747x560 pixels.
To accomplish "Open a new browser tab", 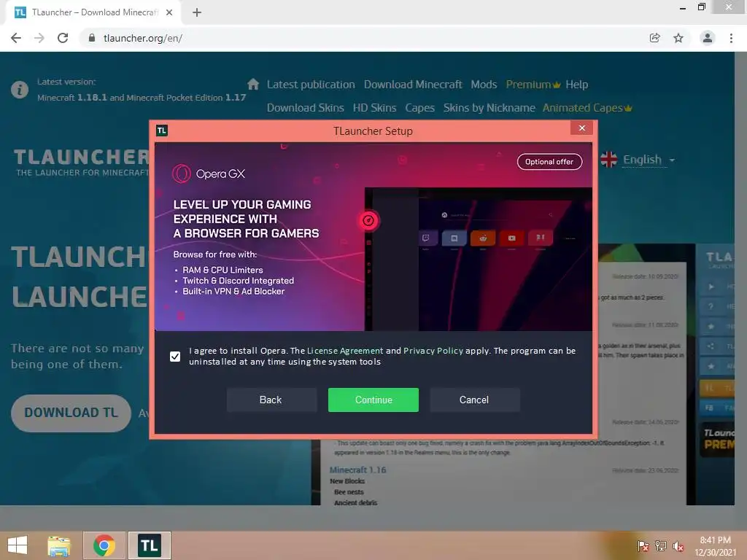I will pyautogui.click(x=197, y=13).
